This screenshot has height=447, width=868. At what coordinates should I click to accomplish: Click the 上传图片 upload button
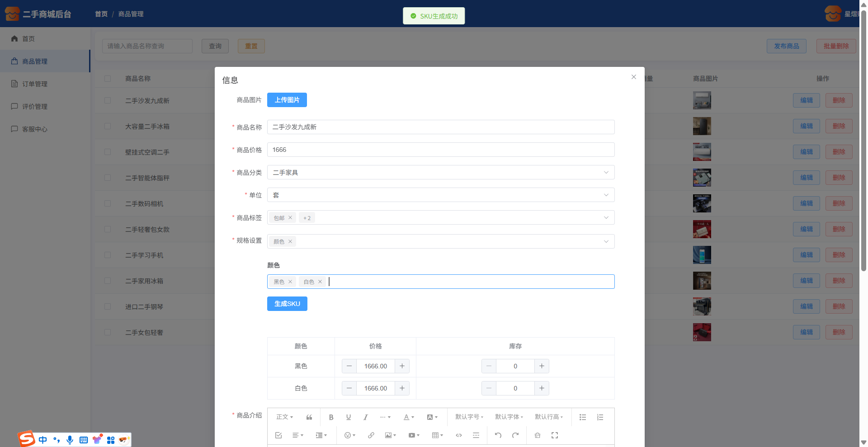pyautogui.click(x=287, y=100)
